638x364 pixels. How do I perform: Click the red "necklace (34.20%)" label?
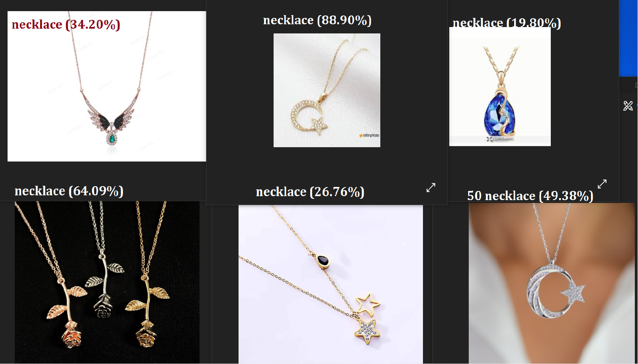pyautogui.click(x=66, y=25)
